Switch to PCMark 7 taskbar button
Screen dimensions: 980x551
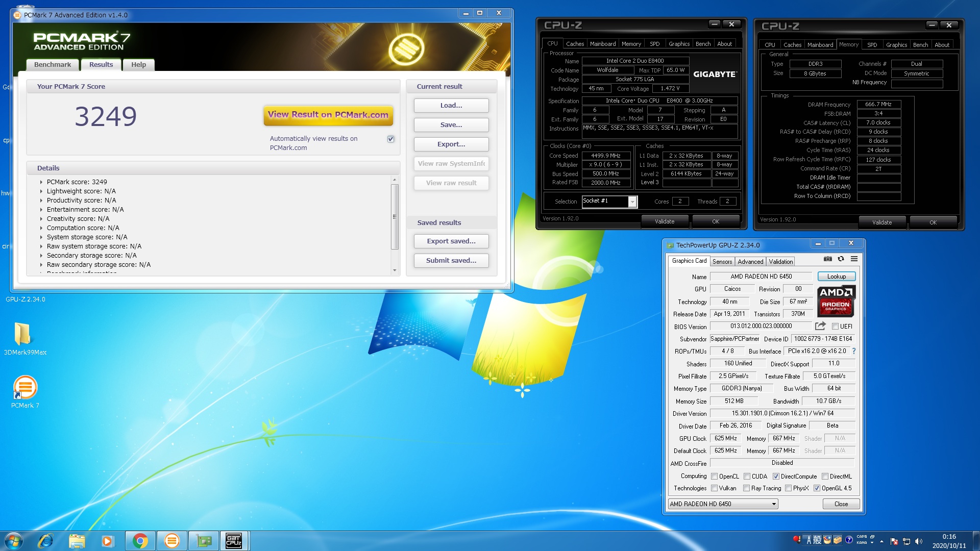(172, 541)
